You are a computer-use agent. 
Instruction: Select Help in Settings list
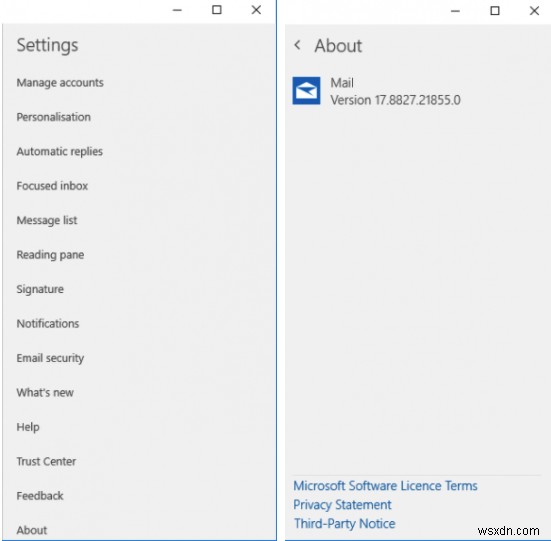pyautogui.click(x=28, y=427)
